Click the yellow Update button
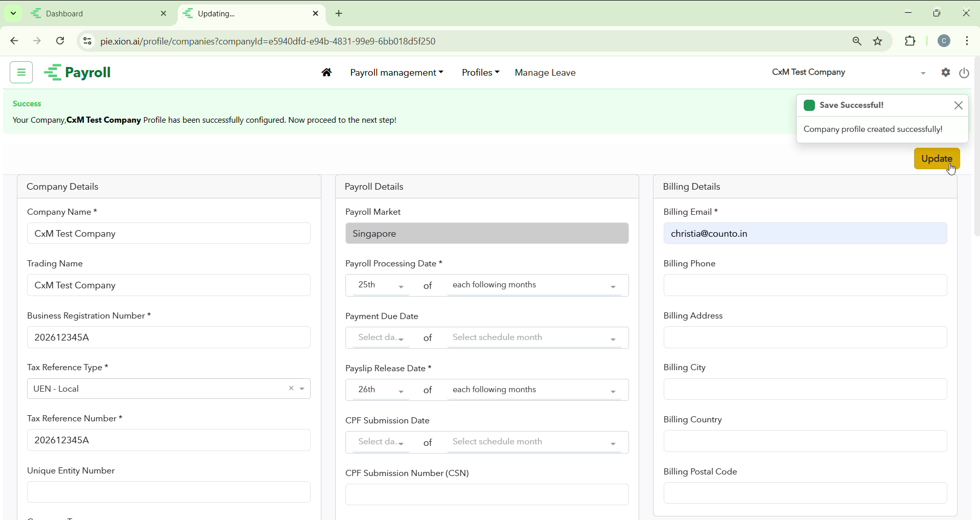The image size is (980, 520). click(x=936, y=159)
